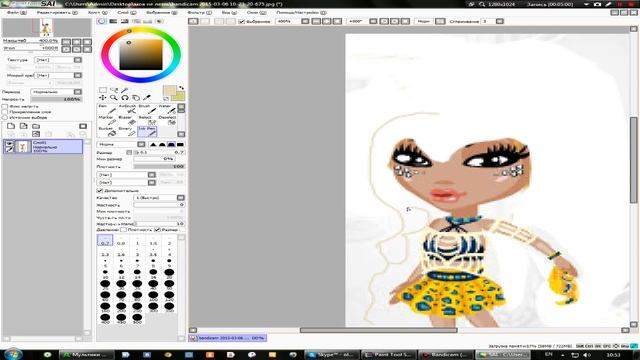Viewport: 640px width, 360px height.
Task: Open the Текстура dropdown
Action: pos(78,60)
